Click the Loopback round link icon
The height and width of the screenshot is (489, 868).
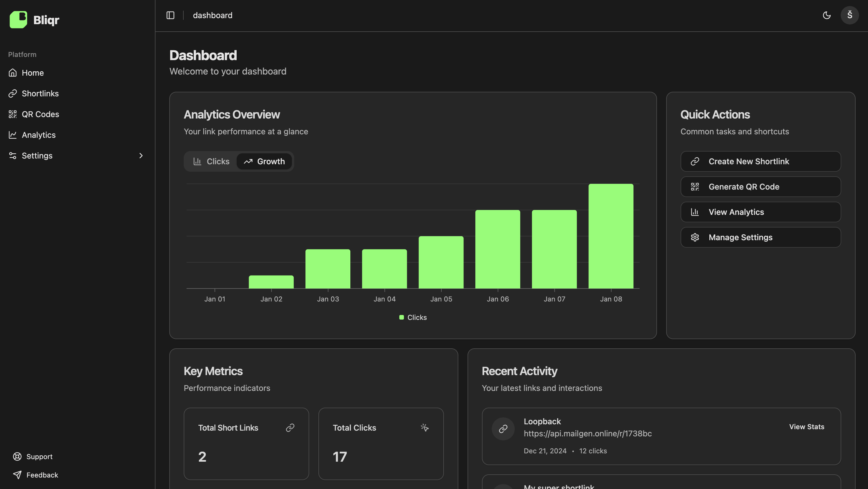pos(503,429)
